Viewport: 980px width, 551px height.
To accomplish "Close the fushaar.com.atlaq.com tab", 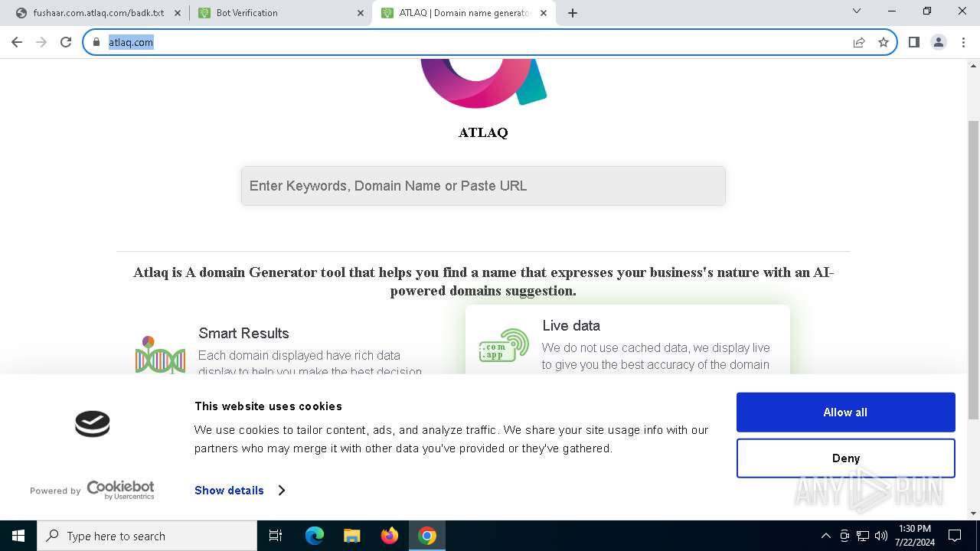I will (x=177, y=13).
